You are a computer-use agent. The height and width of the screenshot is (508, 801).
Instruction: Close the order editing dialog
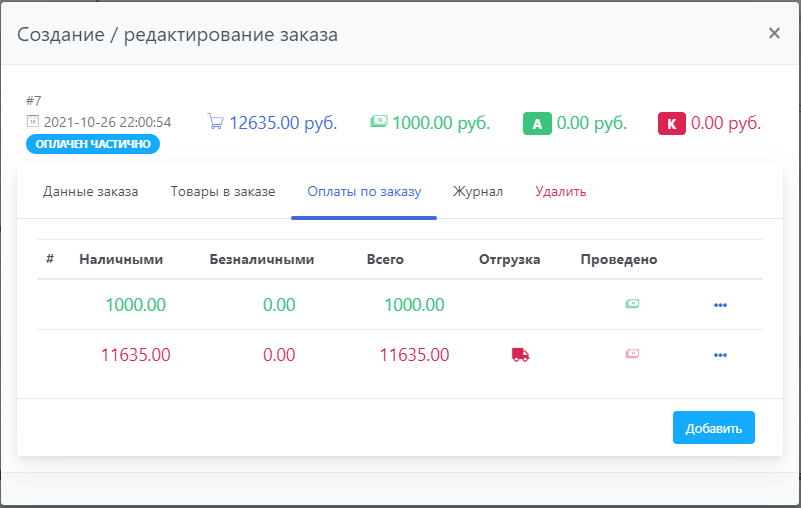(774, 33)
